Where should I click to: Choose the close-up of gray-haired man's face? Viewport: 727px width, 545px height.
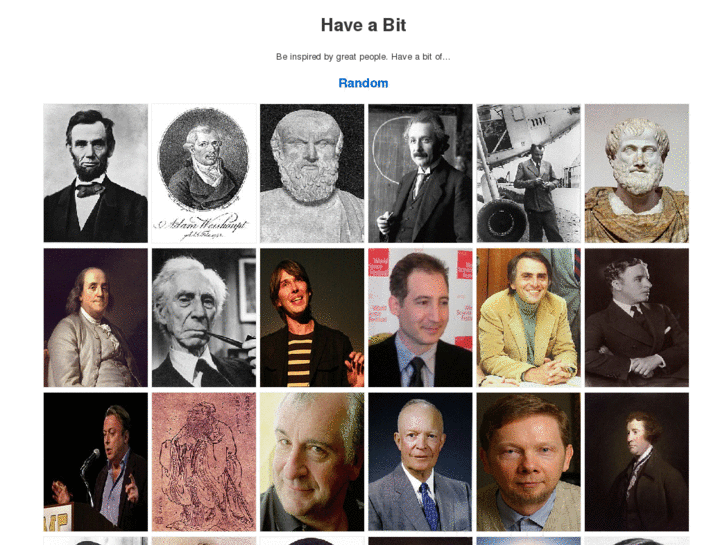(x=312, y=462)
